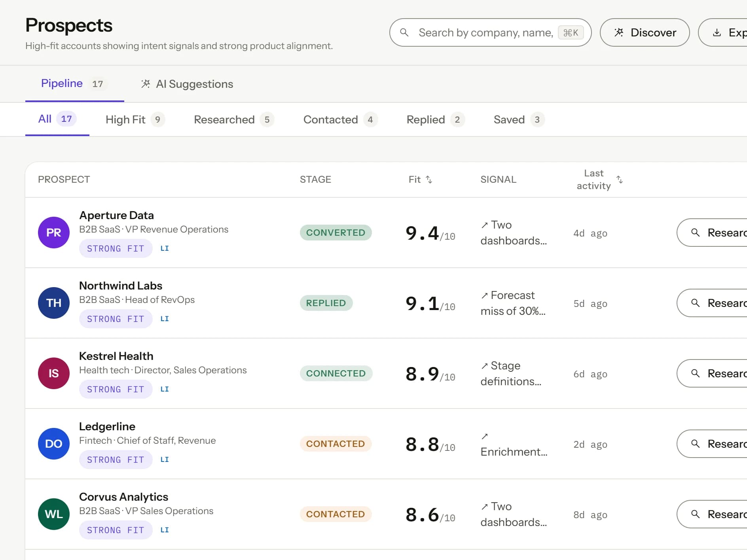Click Northwind Labs' STRONG FIT tag

(116, 319)
